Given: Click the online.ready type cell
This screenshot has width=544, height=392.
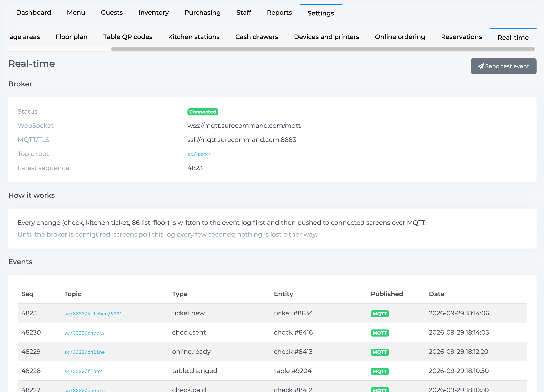Looking at the screenshot, I should [191, 351].
